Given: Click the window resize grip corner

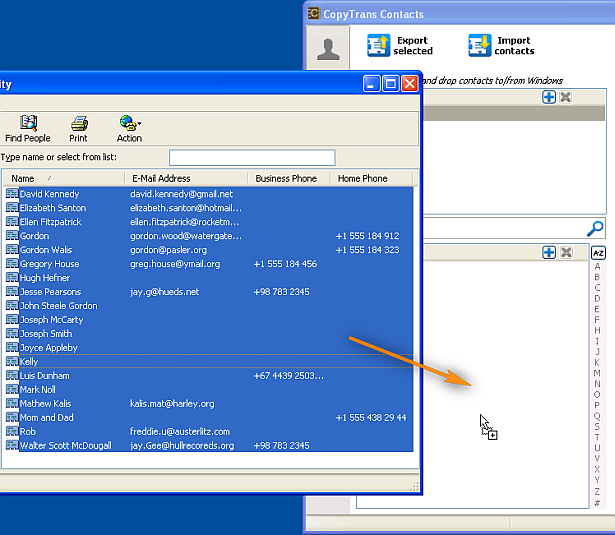Looking at the screenshot, I should tap(414, 488).
